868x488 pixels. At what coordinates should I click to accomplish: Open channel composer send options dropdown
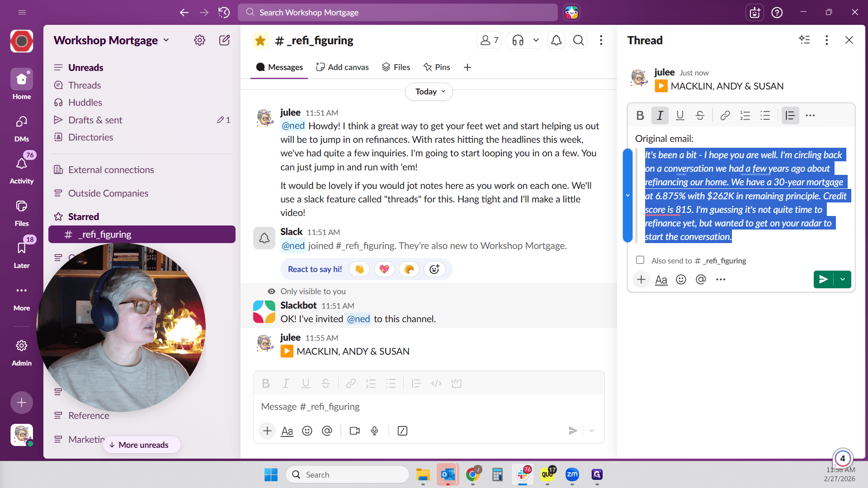click(x=592, y=431)
